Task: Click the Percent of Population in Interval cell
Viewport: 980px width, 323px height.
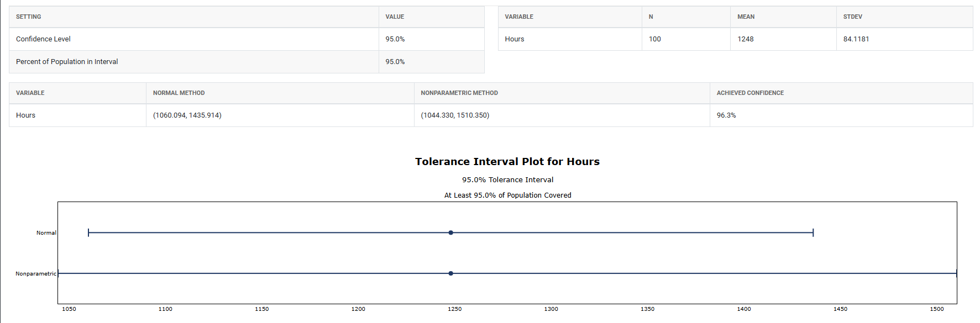Action: pos(67,62)
